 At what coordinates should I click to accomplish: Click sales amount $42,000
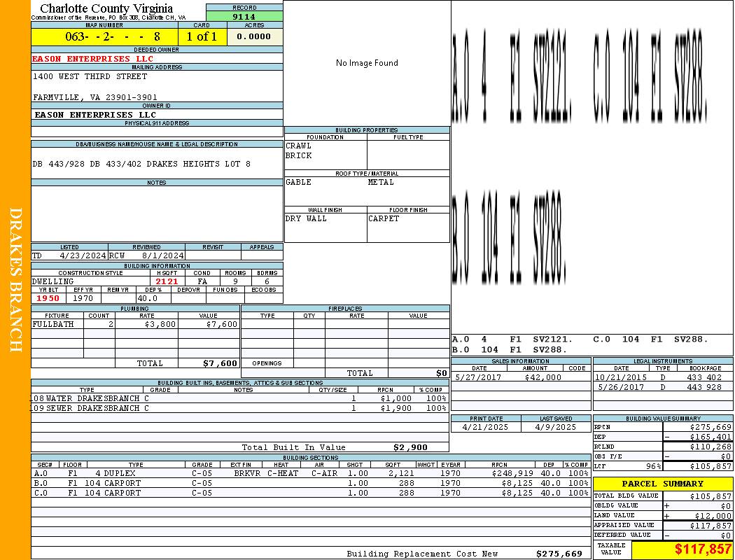point(542,378)
